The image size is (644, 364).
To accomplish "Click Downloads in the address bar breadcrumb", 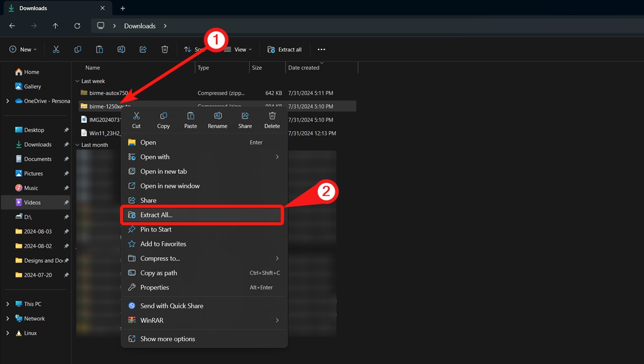I will (139, 26).
